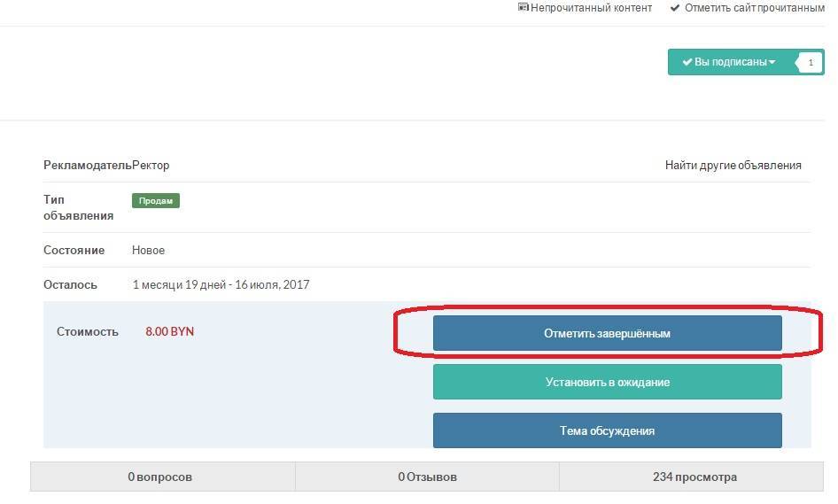Open the Непрочитанный контент link
Viewport: 838px width, 504px height.
(x=591, y=8)
